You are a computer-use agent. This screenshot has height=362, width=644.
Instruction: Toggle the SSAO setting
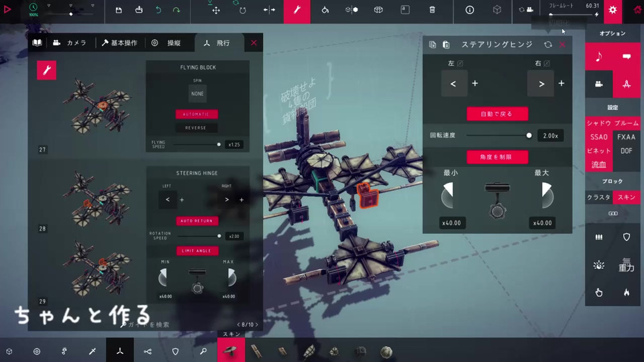[x=599, y=137]
